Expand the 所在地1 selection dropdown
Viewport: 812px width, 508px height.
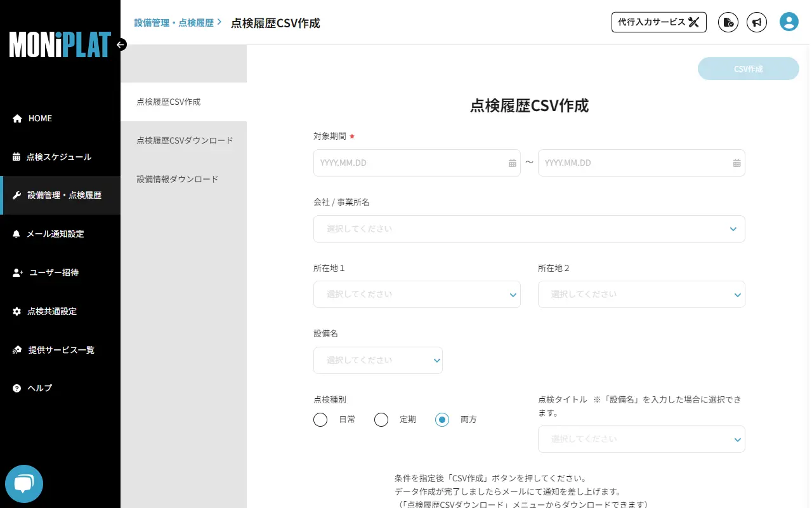[x=417, y=294]
